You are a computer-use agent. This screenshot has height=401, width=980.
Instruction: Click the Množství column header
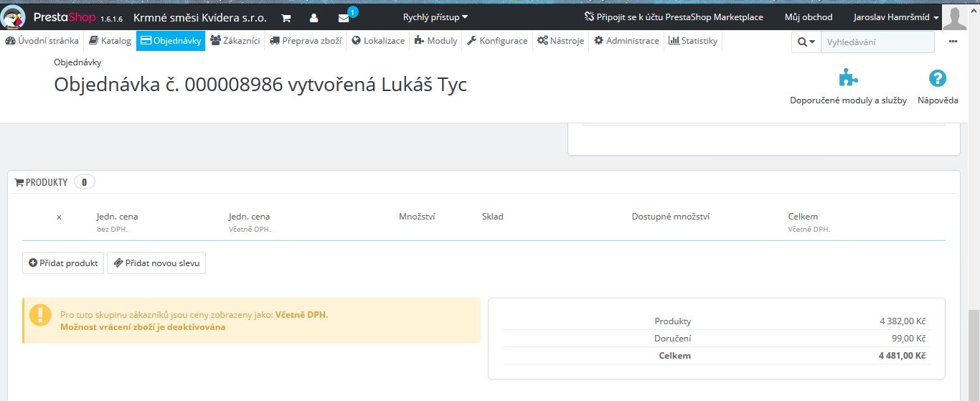[x=417, y=217]
